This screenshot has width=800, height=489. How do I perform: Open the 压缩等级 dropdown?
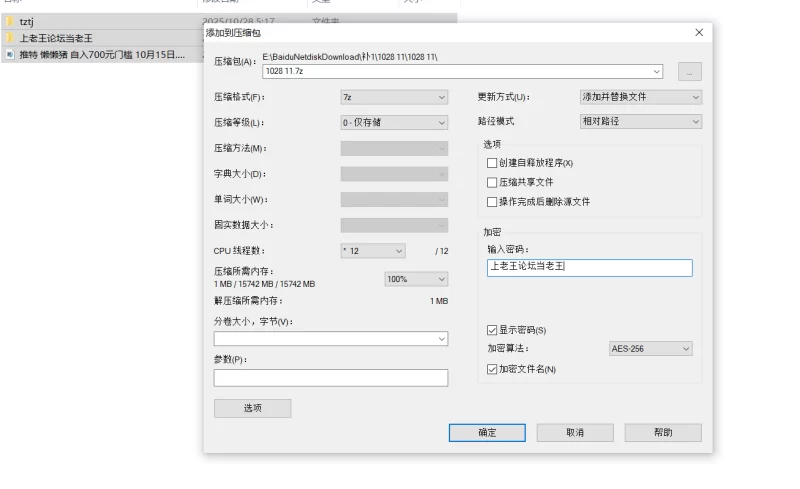(394, 123)
